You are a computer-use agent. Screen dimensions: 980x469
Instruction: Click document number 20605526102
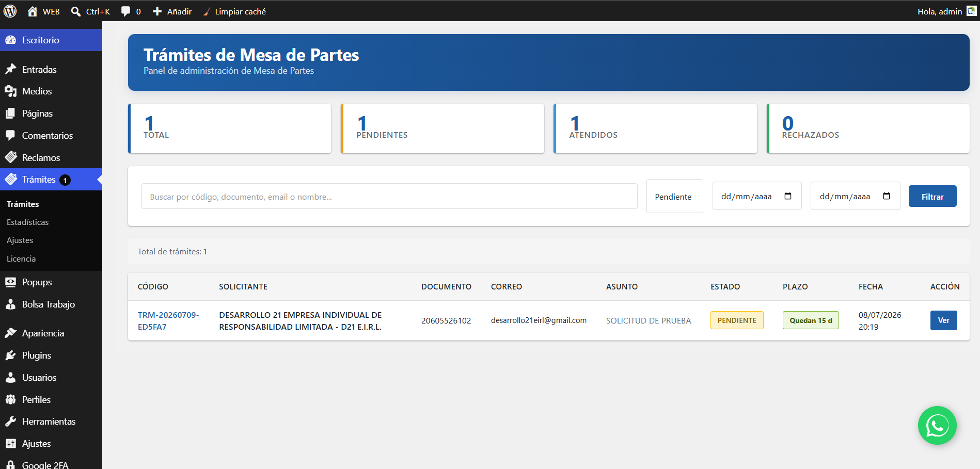[x=446, y=321]
